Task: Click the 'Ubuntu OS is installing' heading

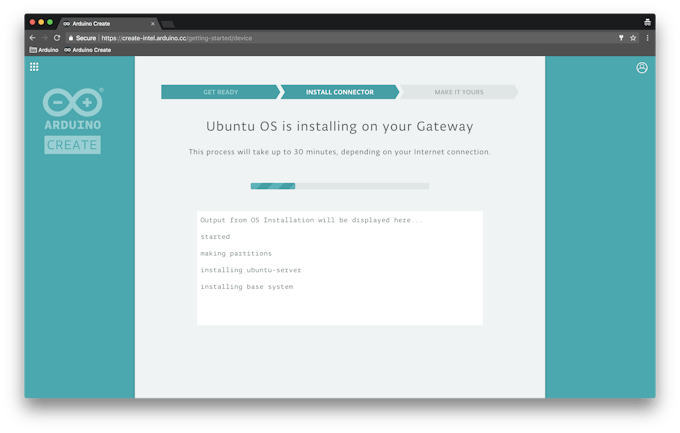Action: pos(340,126)
